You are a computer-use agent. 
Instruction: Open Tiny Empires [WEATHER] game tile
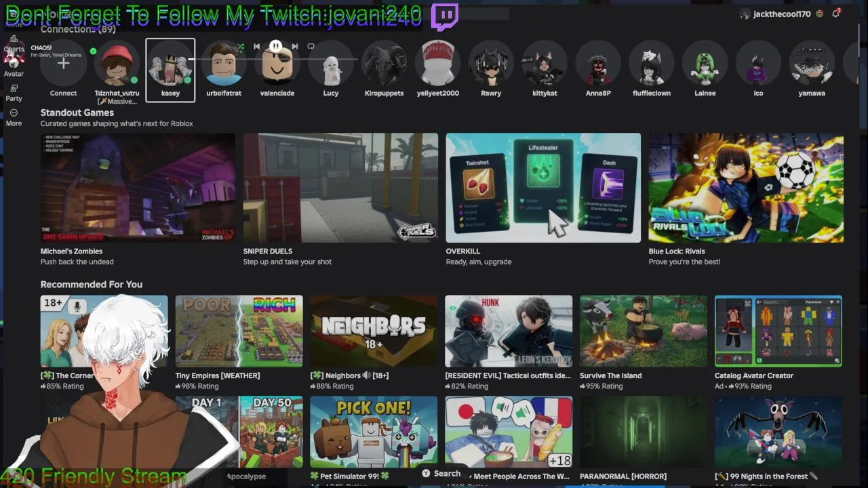(x=239, y=331)
